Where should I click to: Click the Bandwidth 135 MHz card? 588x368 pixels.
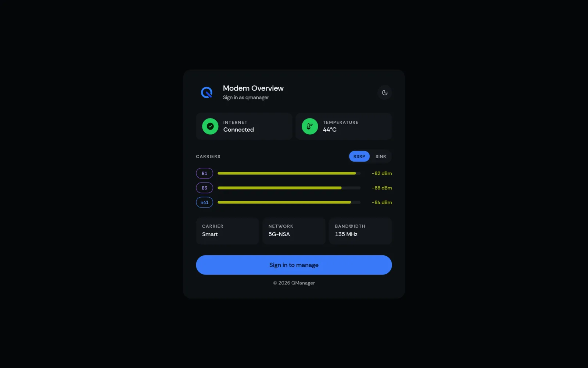(361, 231)
